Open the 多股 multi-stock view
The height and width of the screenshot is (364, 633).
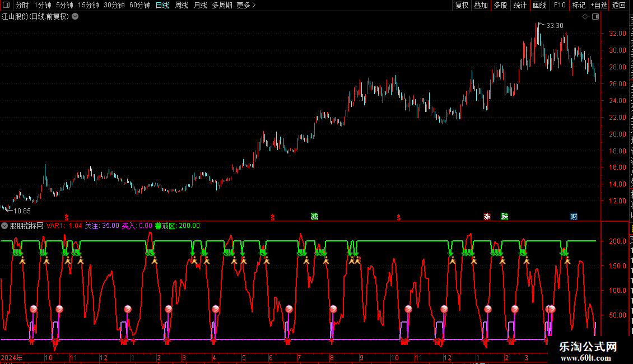click(x=500, y=5)
